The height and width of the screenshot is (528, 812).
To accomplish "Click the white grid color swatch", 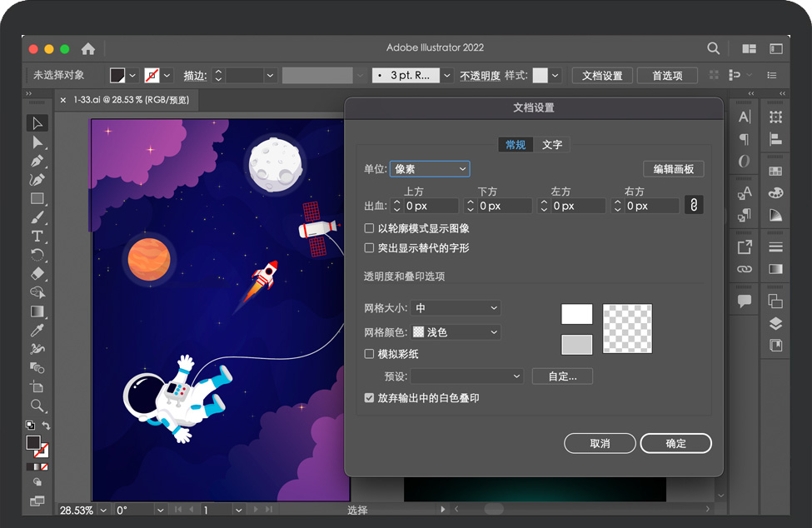I will click(577, 314).
